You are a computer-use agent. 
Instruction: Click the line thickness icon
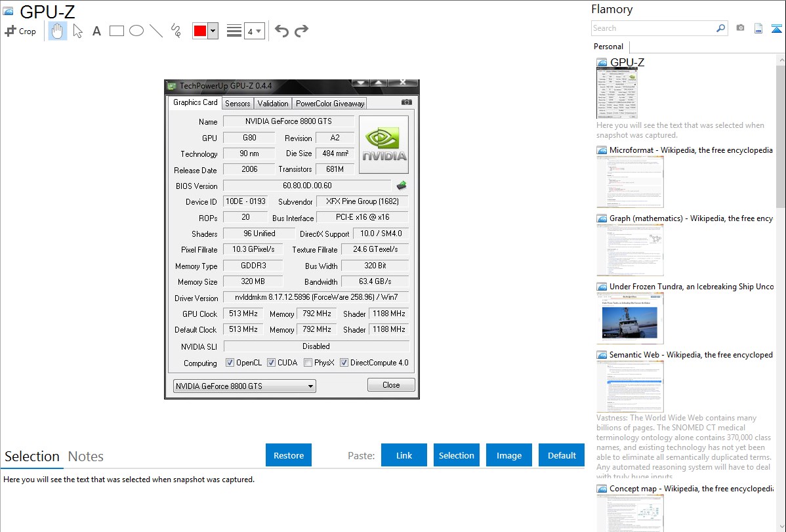click(234, 31)
